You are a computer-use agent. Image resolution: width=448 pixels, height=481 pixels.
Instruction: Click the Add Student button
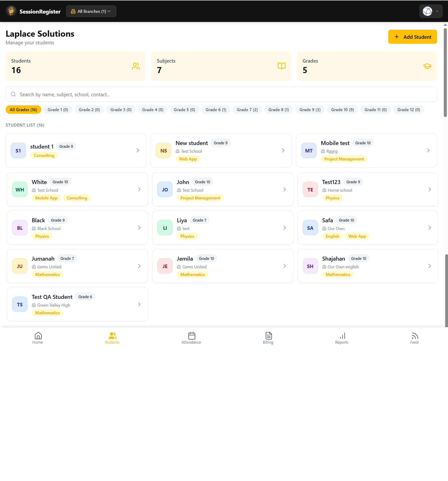[413, 37]
